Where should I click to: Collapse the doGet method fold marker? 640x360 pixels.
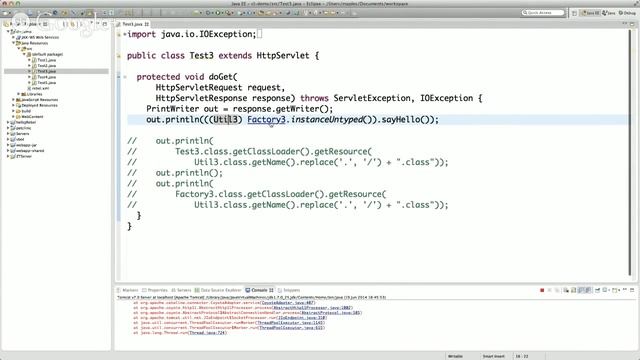125,77
